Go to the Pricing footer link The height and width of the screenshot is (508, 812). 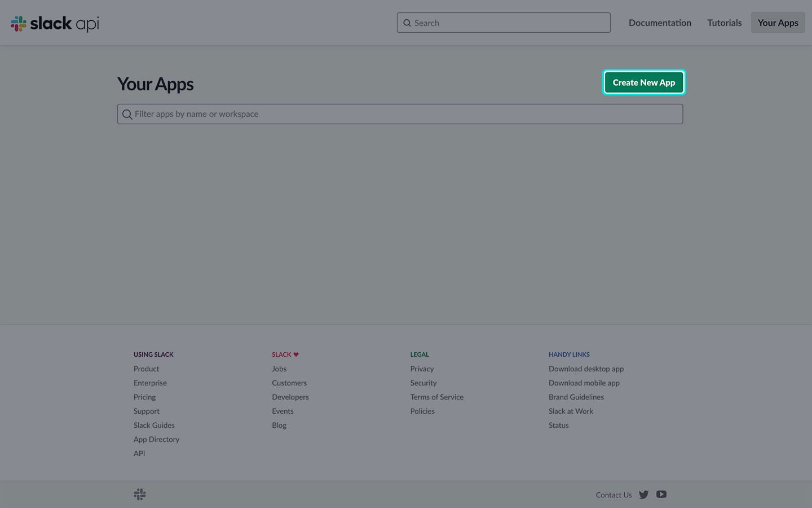(144, 397)
